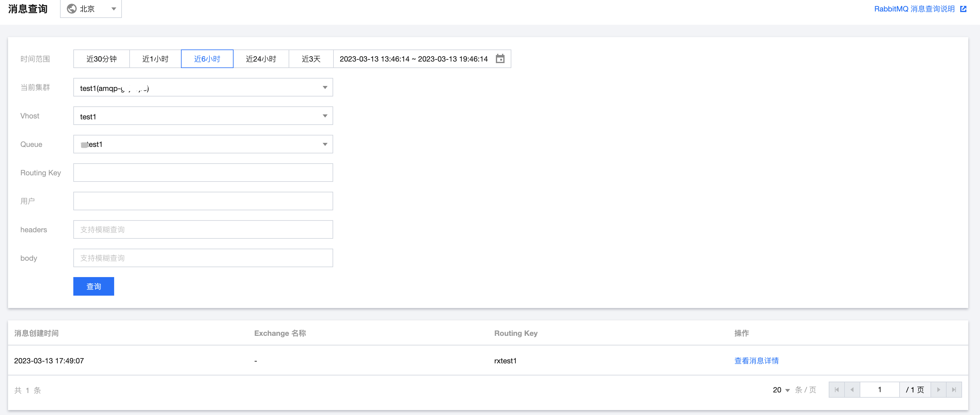Focus the headers fuzzy search field
Image resolution: width=980 pixels, height=415 pixels.
(x=203, y=229)
